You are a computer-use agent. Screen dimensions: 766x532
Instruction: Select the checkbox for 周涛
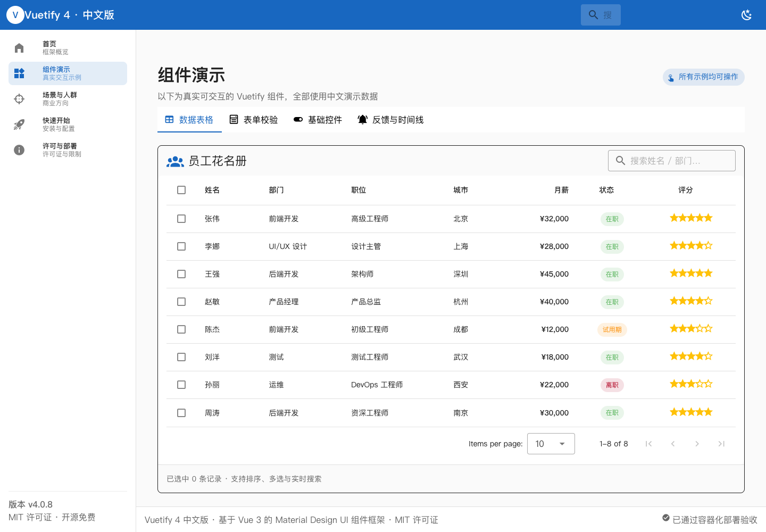coord(181,413)
